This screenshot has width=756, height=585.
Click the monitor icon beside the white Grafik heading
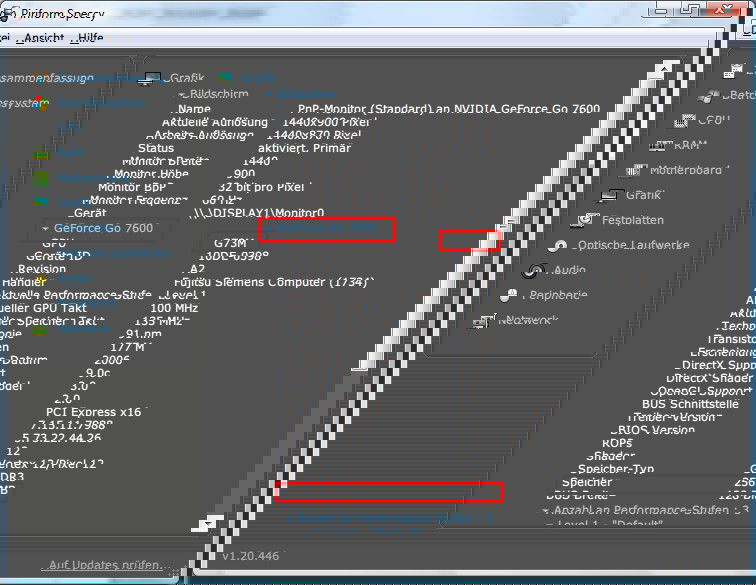coord(149,79)
